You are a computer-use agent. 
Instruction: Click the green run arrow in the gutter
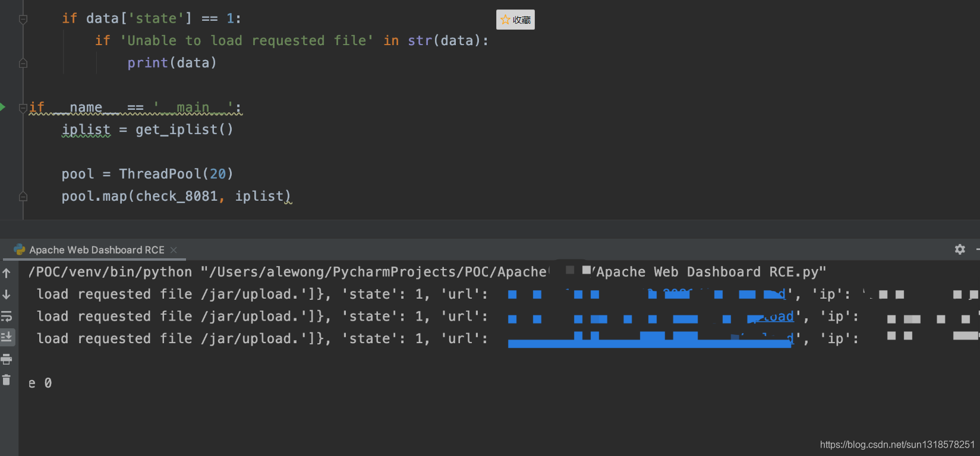point(2,107)
